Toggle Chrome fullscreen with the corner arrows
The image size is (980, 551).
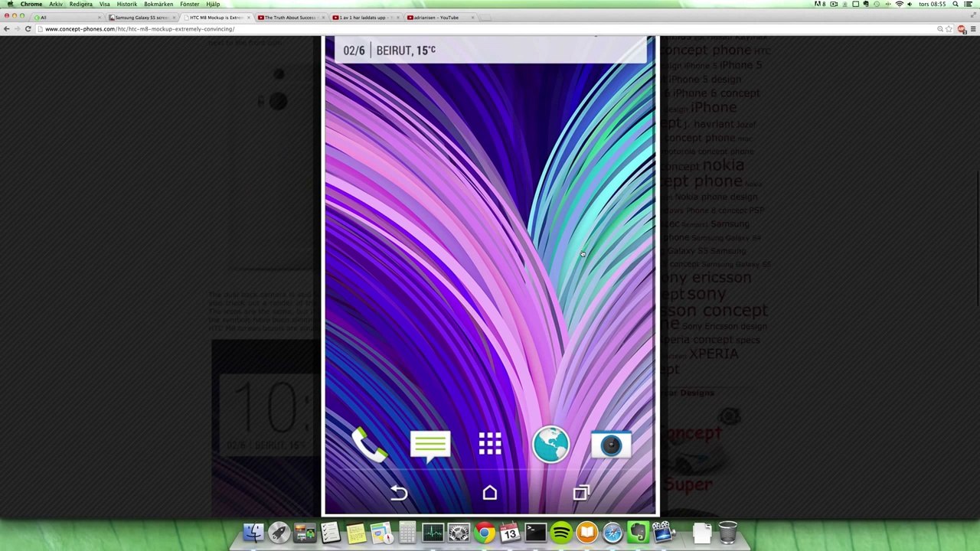point(974,16)
